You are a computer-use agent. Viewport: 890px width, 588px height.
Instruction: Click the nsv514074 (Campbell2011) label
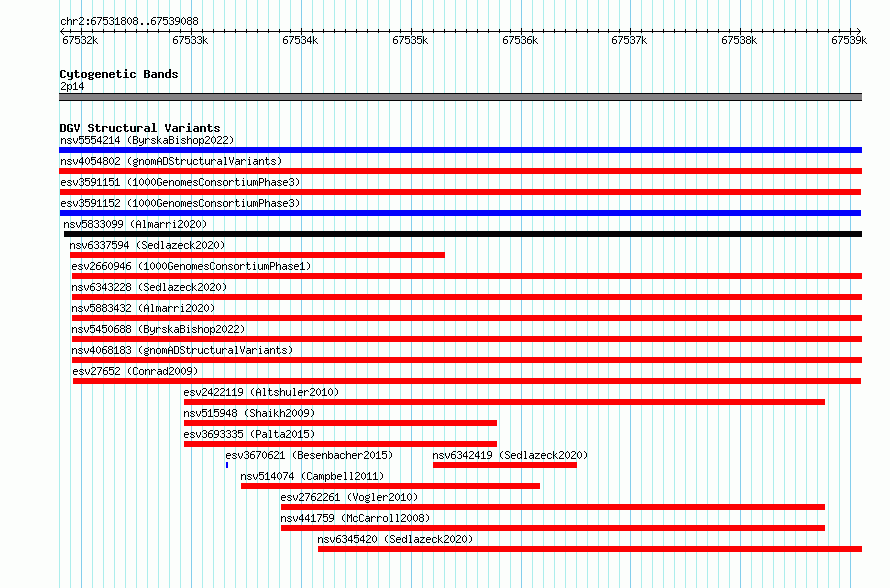[x=312, y=476]
